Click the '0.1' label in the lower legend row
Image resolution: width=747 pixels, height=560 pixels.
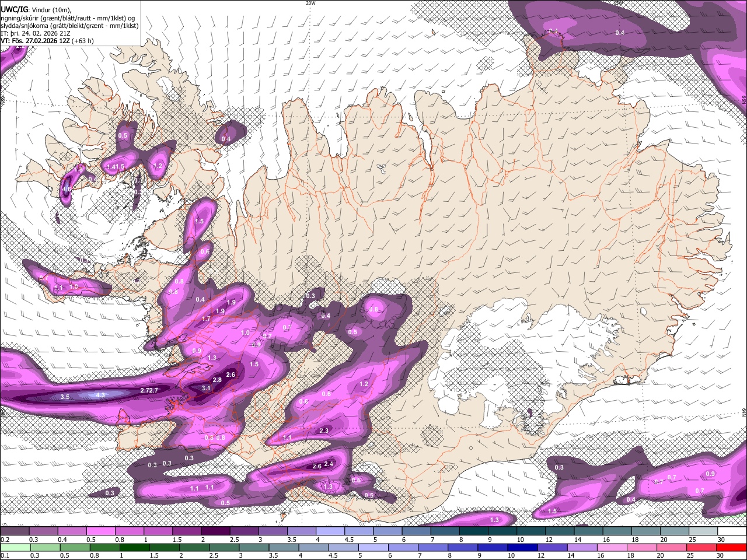click(x=5, y=556)
